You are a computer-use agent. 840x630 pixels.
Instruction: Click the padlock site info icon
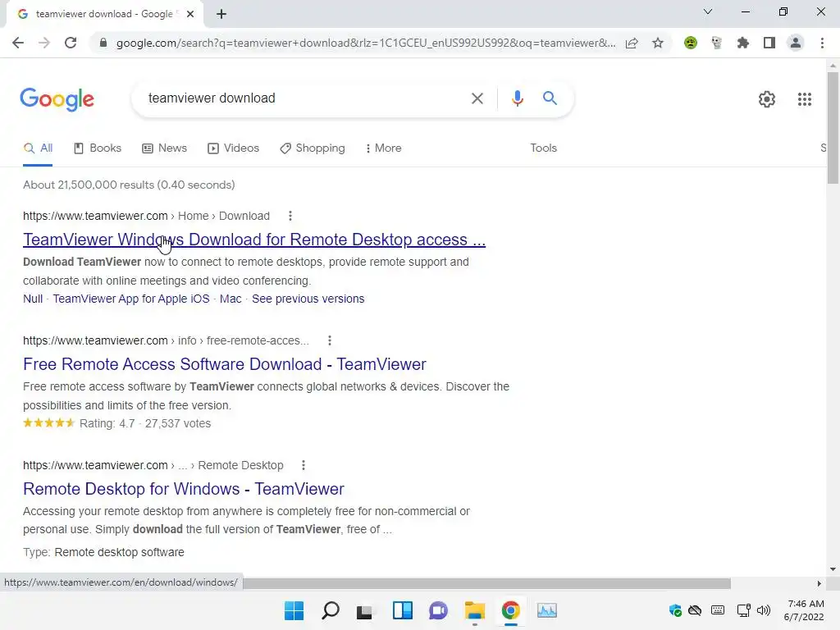pyautogui.click(x=103, y=43)
